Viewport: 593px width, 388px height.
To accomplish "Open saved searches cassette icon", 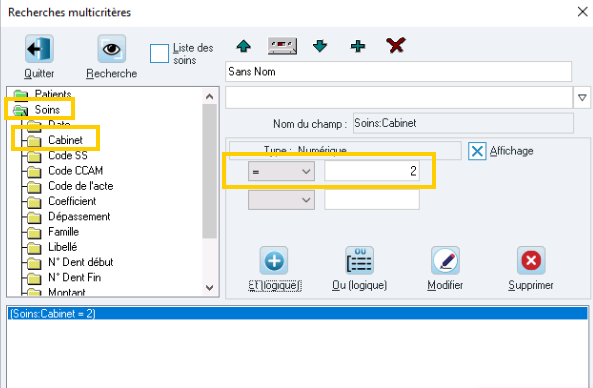I will coord(282,46).
